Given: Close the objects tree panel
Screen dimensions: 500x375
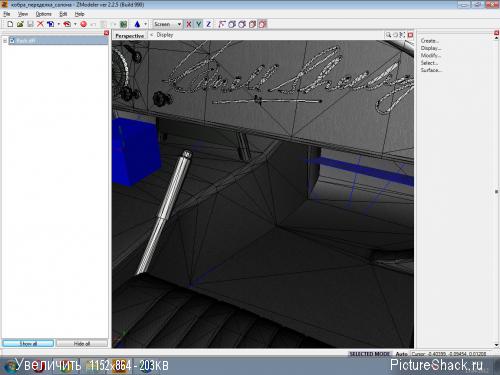Looking at the screenshot, I should pyautogui.click(x=106, y=33).
